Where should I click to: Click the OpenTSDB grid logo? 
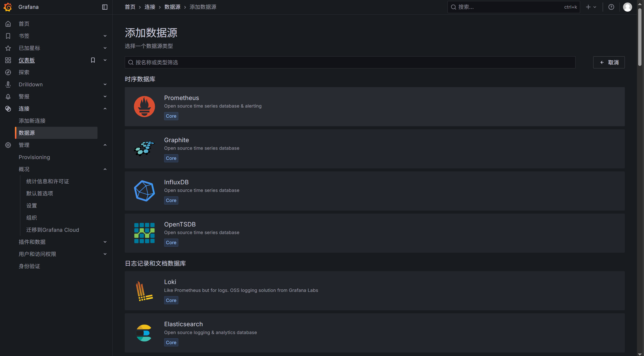[144, 233]
